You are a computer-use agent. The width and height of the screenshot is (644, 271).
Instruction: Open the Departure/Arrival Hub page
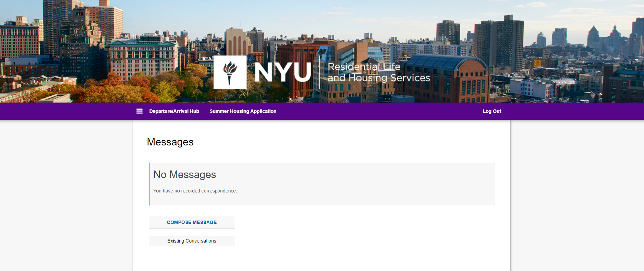click(x=174, y=111)
